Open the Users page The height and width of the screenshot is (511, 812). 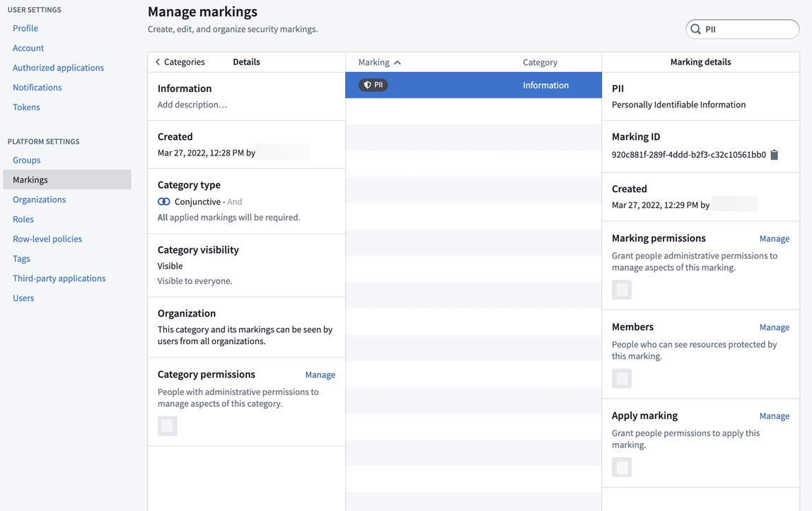[23, 298]
